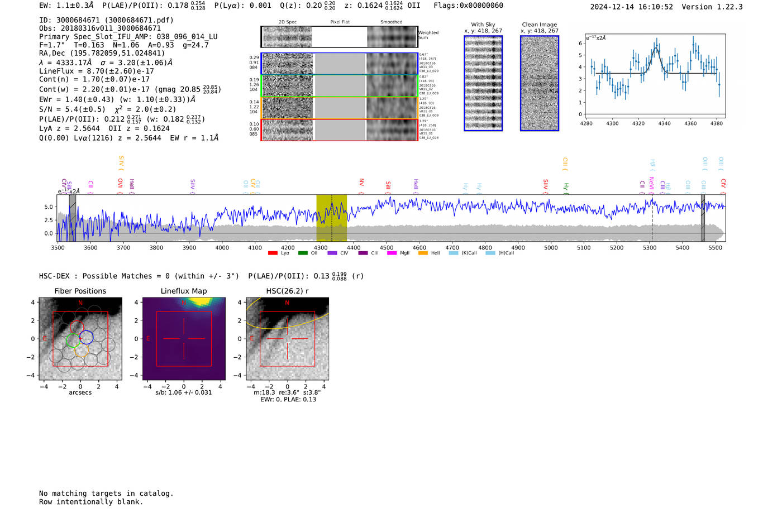Click the s/b: 1.06 +/- 0.031 caption
782x532 pixels.
184,392
